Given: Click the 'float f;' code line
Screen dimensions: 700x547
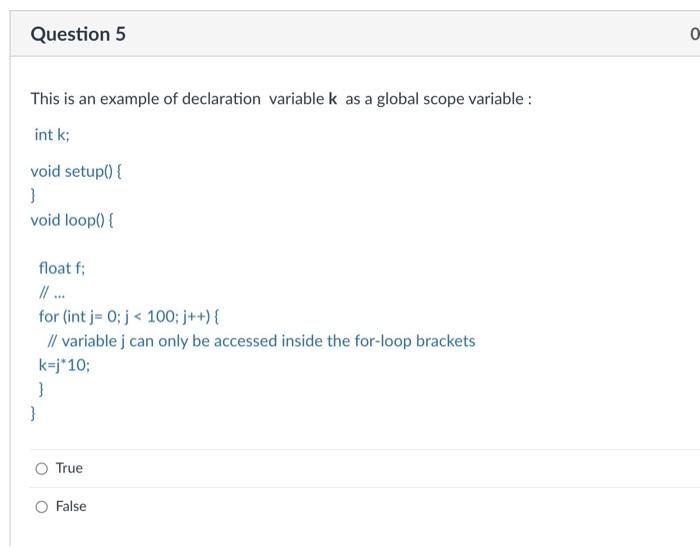Looking at the screenshot, I should [x=62, y=268].
